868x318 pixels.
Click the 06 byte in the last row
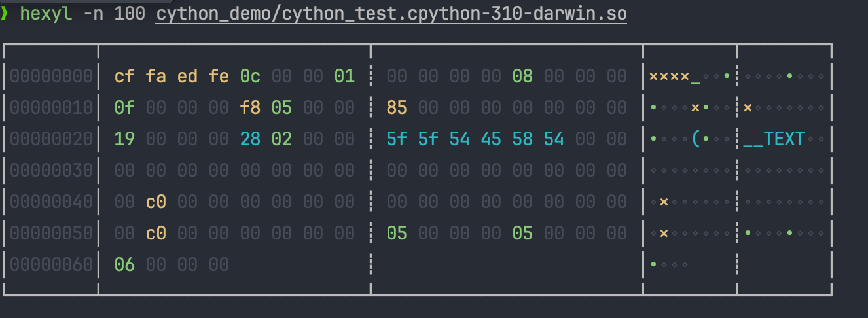[x=124, y=264]
